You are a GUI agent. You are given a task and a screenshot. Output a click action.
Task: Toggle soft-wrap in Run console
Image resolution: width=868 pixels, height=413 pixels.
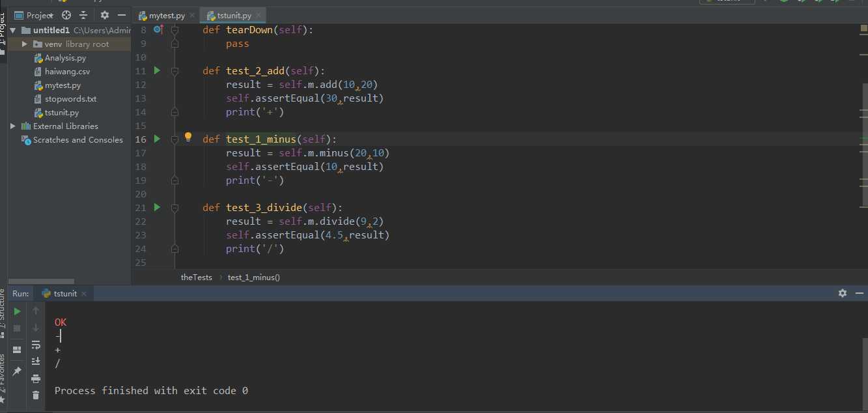[36, 345]
